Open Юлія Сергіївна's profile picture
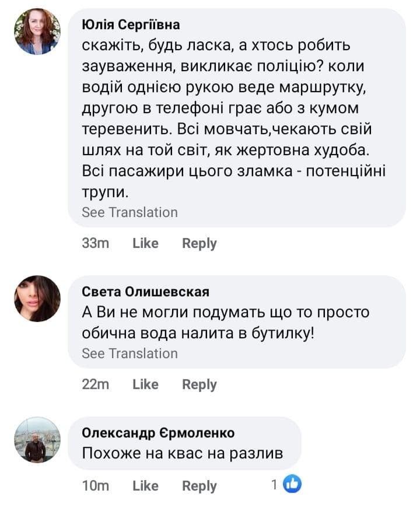Screen dimensions: 420x508 37,31
